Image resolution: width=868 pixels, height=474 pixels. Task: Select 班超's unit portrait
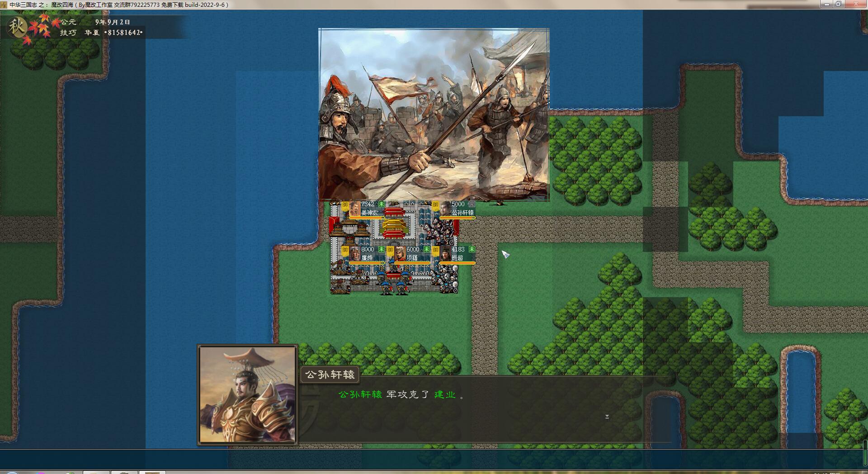tap(445, 254)
